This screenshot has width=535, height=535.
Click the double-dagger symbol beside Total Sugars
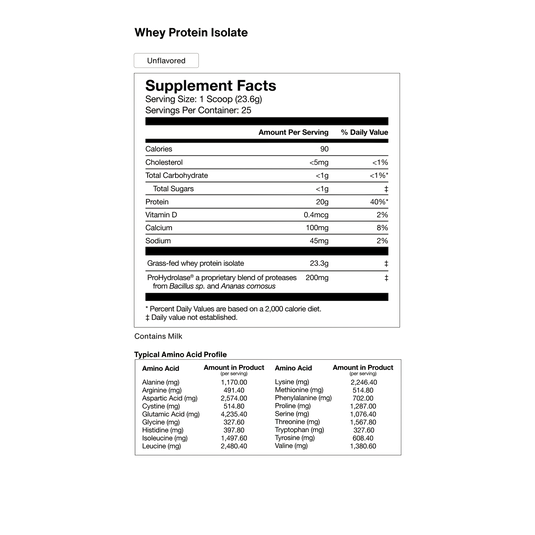(386, 189)
